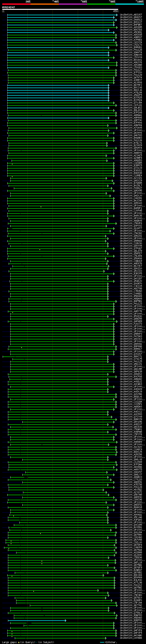Select the query label AV624247
The height and width of the screenshot is (644, 146).
[8, 8]
